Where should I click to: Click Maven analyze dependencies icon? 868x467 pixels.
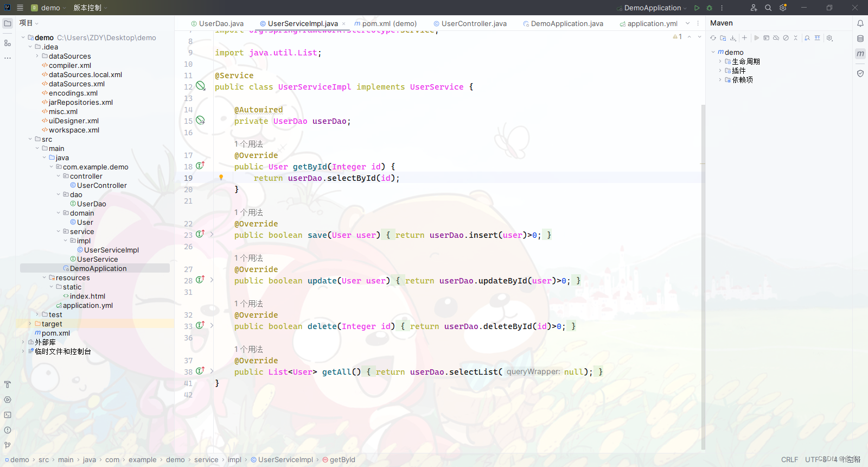point(807,38)
